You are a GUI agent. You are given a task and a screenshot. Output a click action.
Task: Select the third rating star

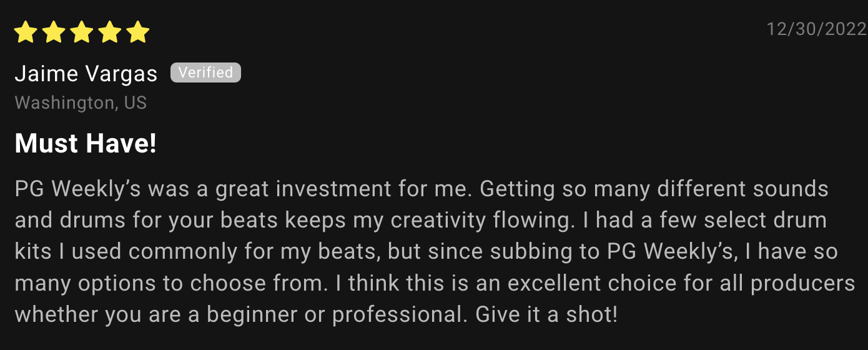82,32
